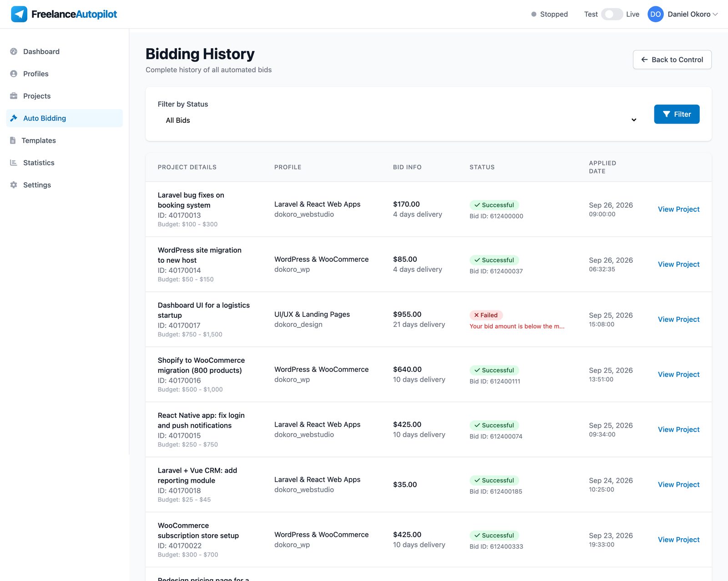Click project ID 40170014 text

pyautogui.click(x=179, y=270)
